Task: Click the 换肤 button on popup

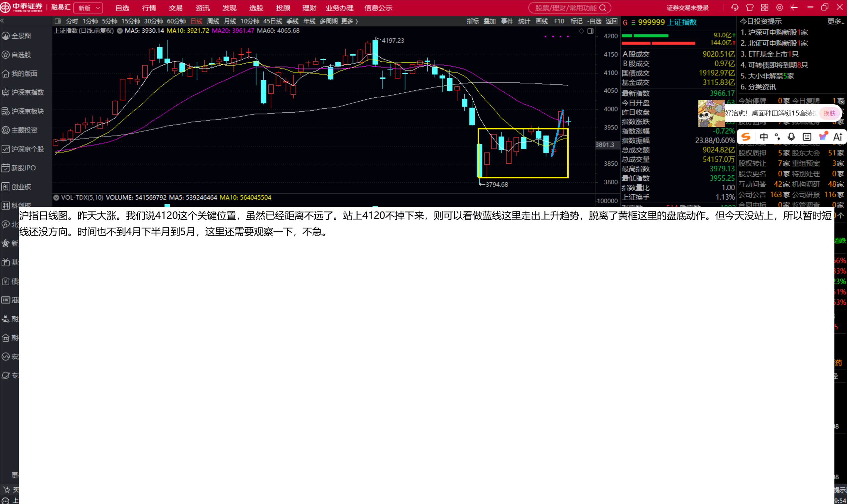Action: 829,113
